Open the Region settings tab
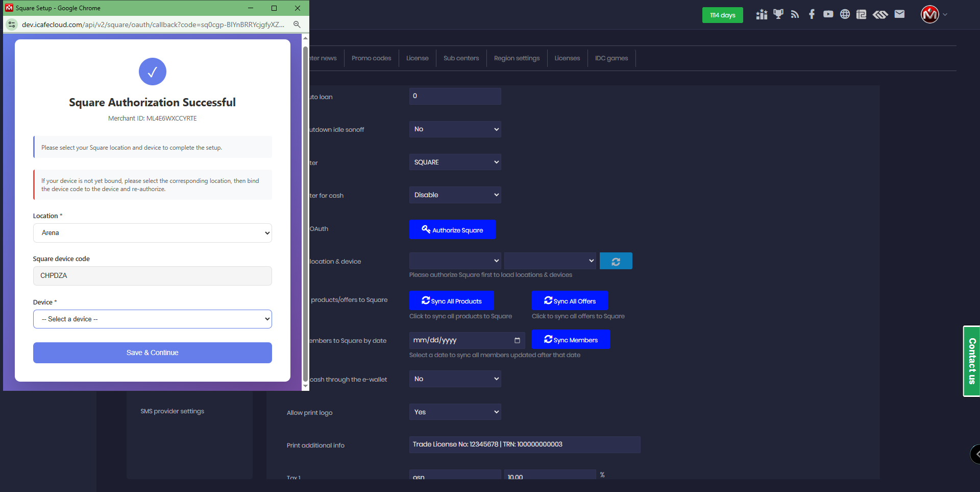Viewport: 980px width, 492px height. (517, 58)
